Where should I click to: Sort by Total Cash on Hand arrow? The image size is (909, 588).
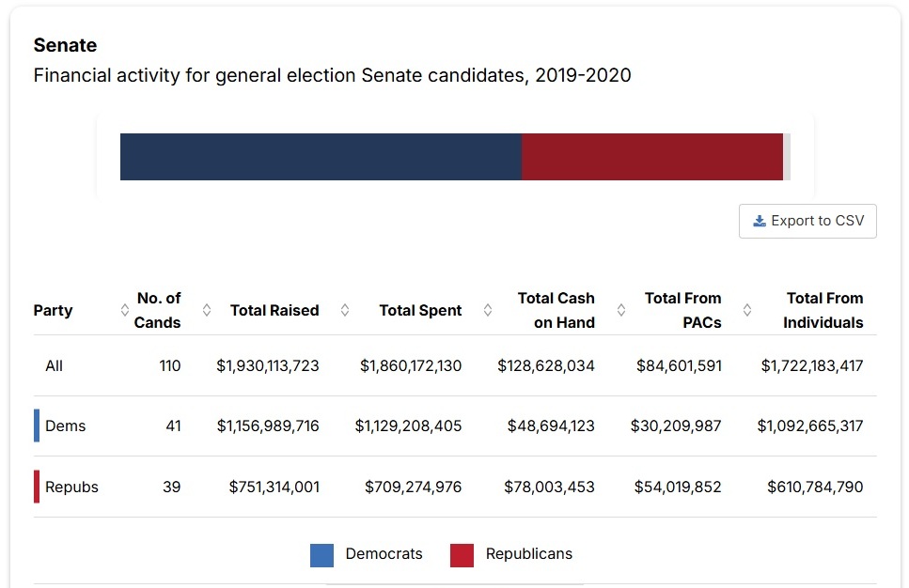(x=621, y=310)
